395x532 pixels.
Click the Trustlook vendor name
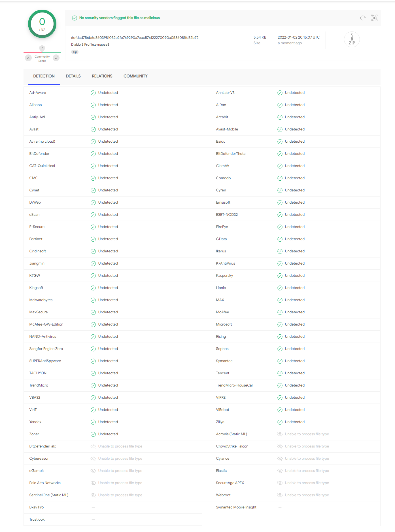(x=37, y=520)
